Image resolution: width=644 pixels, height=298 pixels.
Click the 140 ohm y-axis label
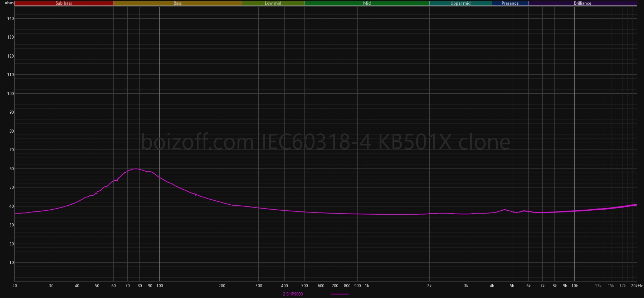10,19
